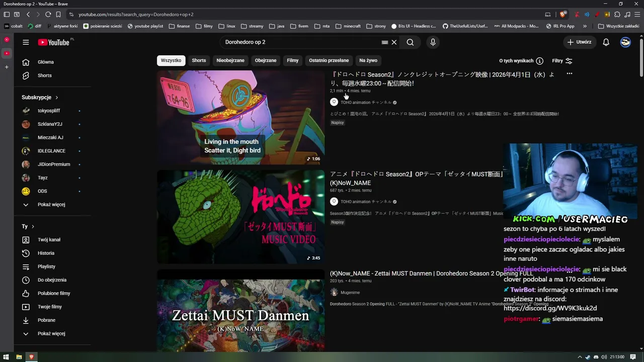644x362 pixels.
Task: Toggle Brave sidebar panel button
Action: pos(7,15)
